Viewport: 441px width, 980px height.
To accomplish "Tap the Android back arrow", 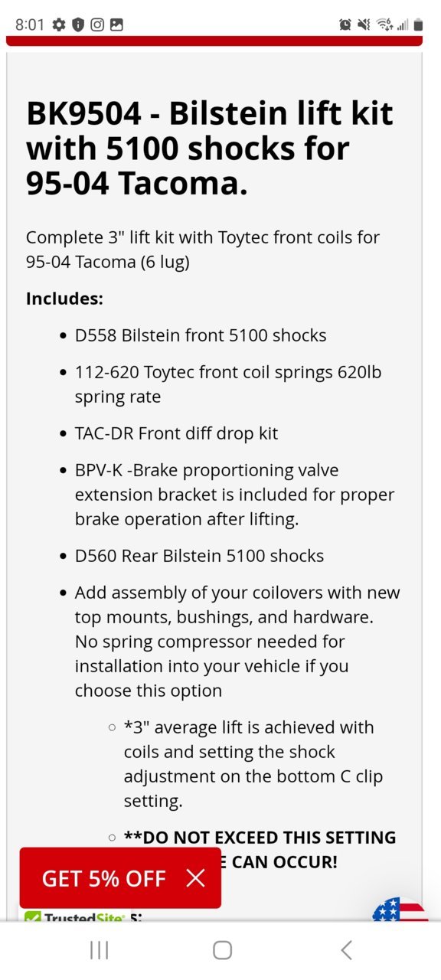I will (346, 950).
